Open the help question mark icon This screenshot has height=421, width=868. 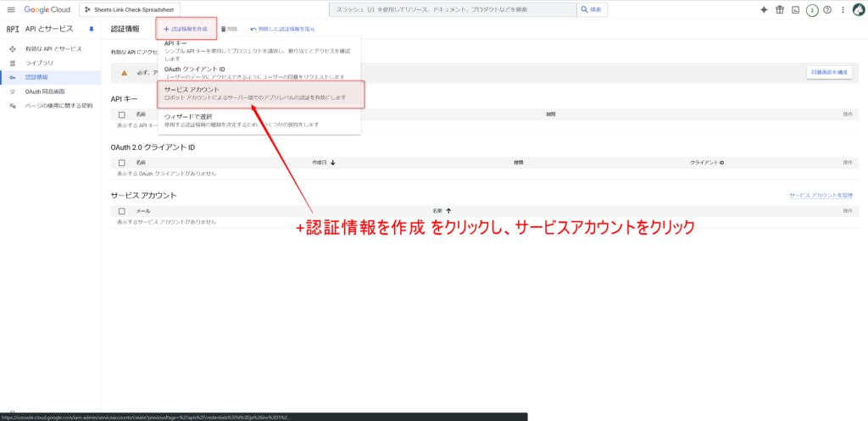click(826, 10)
